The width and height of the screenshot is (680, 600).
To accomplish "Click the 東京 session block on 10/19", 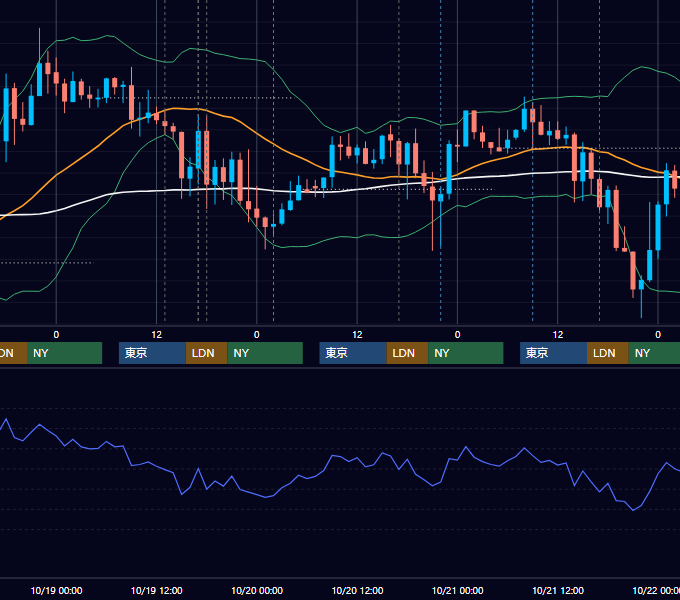I will (152, 353).
